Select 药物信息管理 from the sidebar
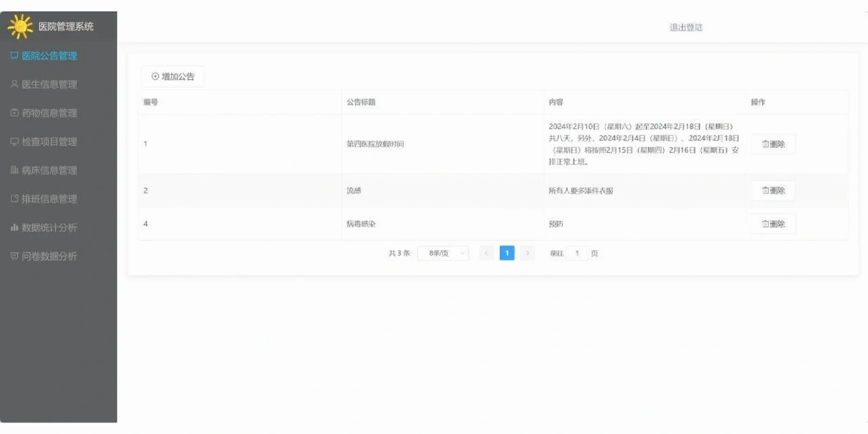The width and height of the screenshot is (868, 434). tap(49, 113)
